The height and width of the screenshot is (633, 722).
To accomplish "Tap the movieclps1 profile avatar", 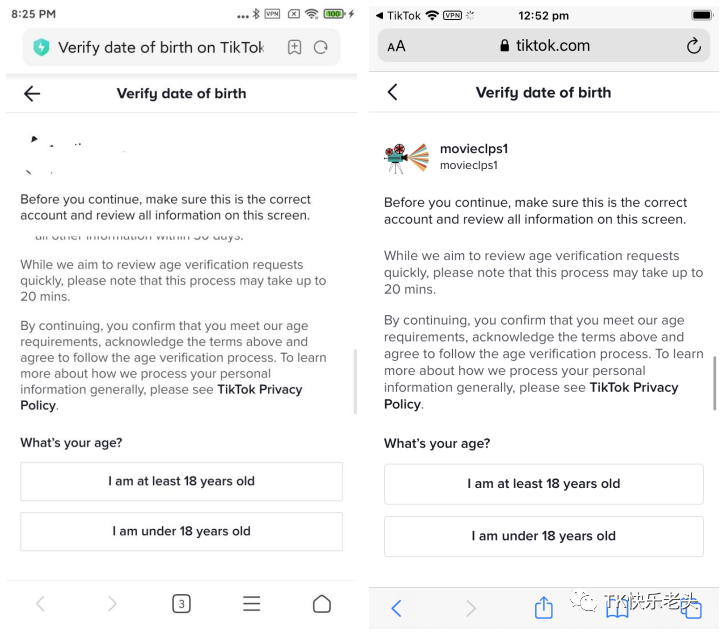I will pyautogui.click(x=405, y=157).
